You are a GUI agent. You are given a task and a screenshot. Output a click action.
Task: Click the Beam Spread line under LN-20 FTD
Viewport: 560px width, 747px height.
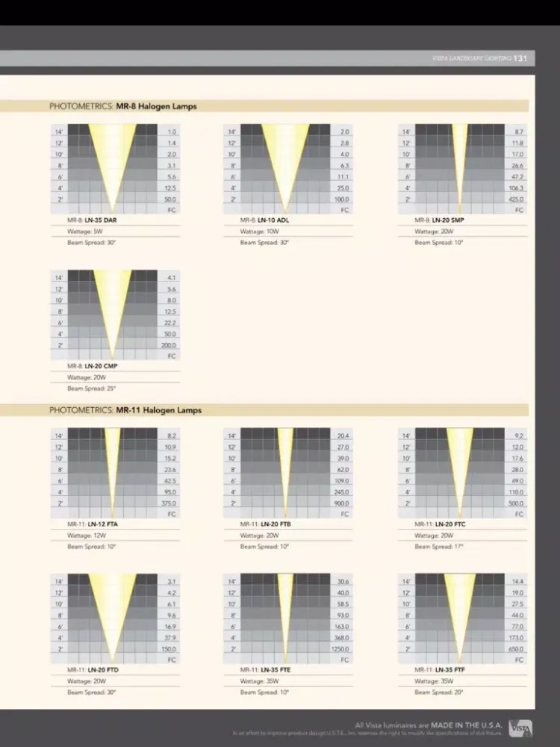91,692
